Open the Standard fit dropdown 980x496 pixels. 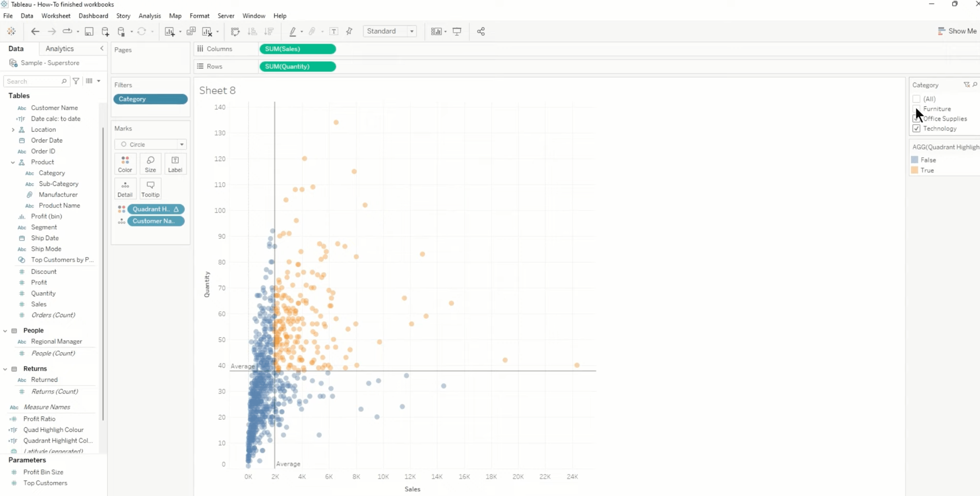coord(390,31)
